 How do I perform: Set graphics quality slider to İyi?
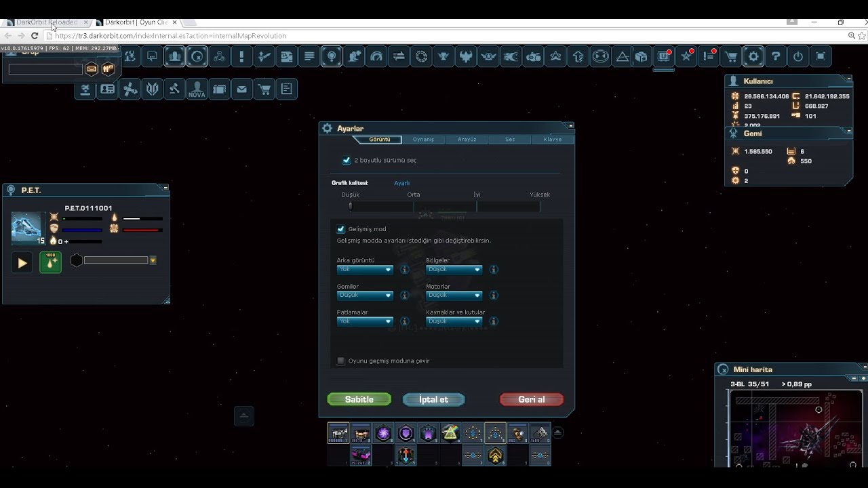(x=477, y=206)
